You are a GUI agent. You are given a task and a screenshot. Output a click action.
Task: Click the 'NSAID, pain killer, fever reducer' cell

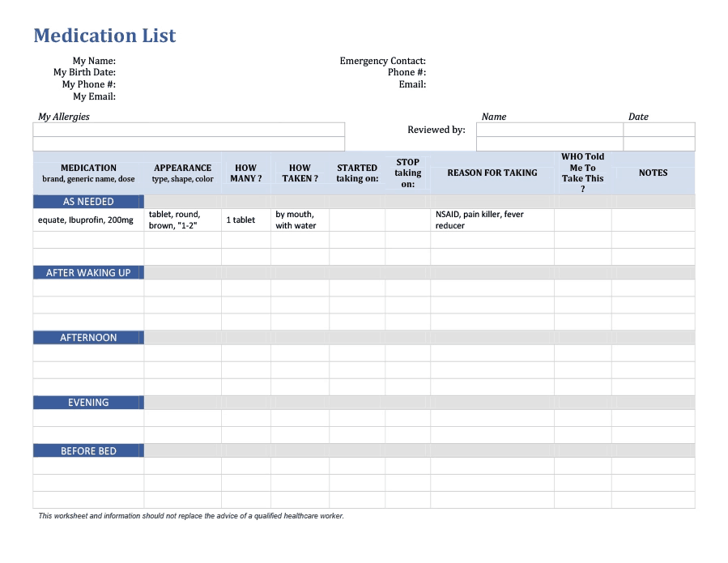coord(492,220)
